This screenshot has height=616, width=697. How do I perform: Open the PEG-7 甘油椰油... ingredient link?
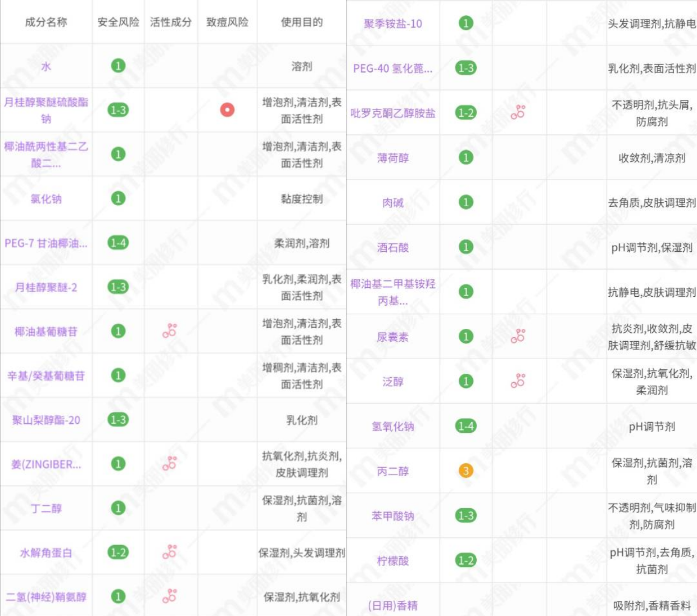pyautogui.click(x=46, y=243)
